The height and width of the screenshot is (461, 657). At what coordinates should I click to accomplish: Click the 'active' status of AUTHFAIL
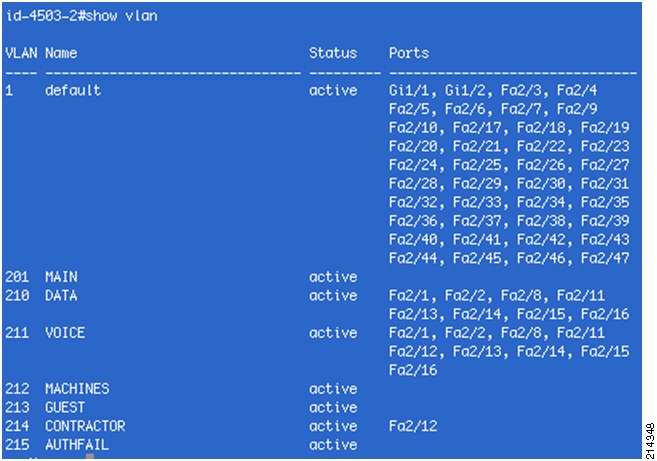(x=333, y=445)
